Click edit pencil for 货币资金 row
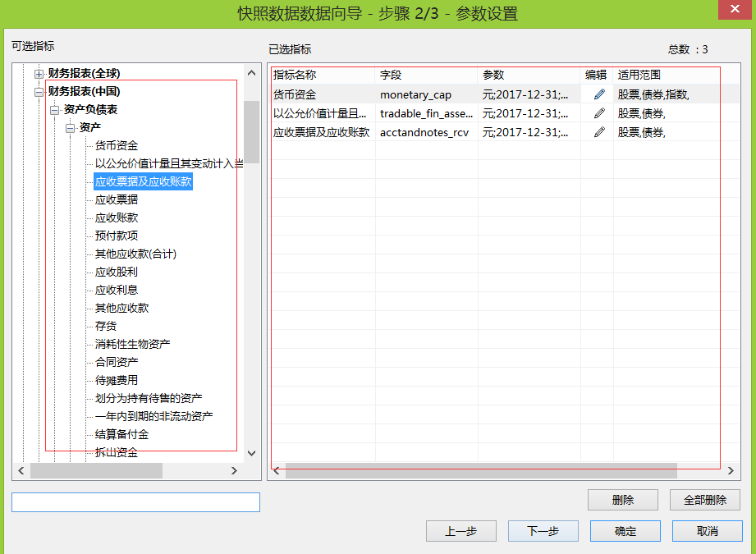 [599, 94]
